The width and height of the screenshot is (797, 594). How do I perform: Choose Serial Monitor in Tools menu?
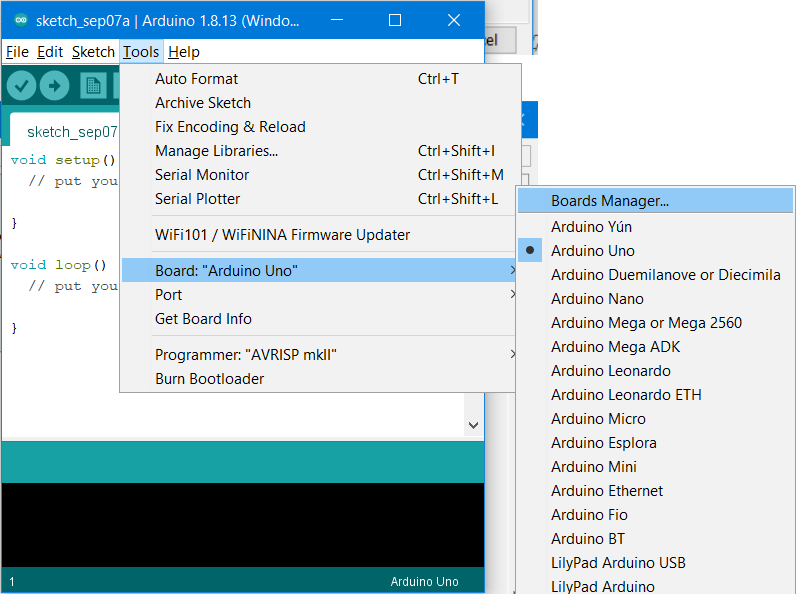pyautogui.click(x=202, y=175)
